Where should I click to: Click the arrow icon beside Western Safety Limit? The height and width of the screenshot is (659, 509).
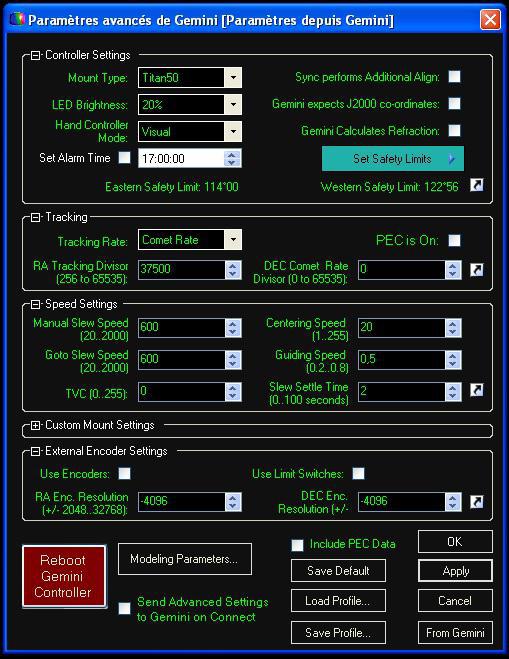tap(476, 185)
